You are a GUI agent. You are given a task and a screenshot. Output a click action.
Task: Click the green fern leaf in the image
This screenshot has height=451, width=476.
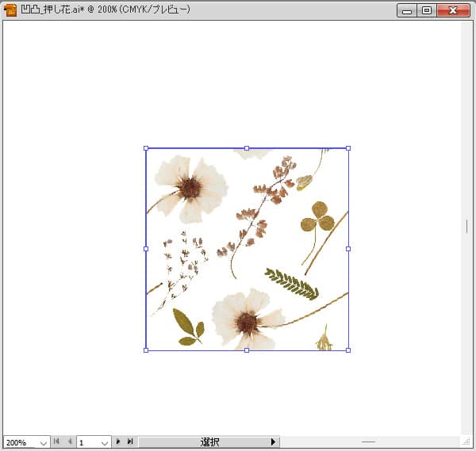click(x=291, y=283)
